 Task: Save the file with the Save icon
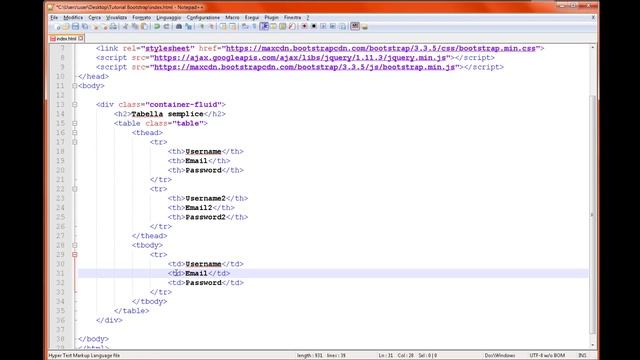[76, 27]
